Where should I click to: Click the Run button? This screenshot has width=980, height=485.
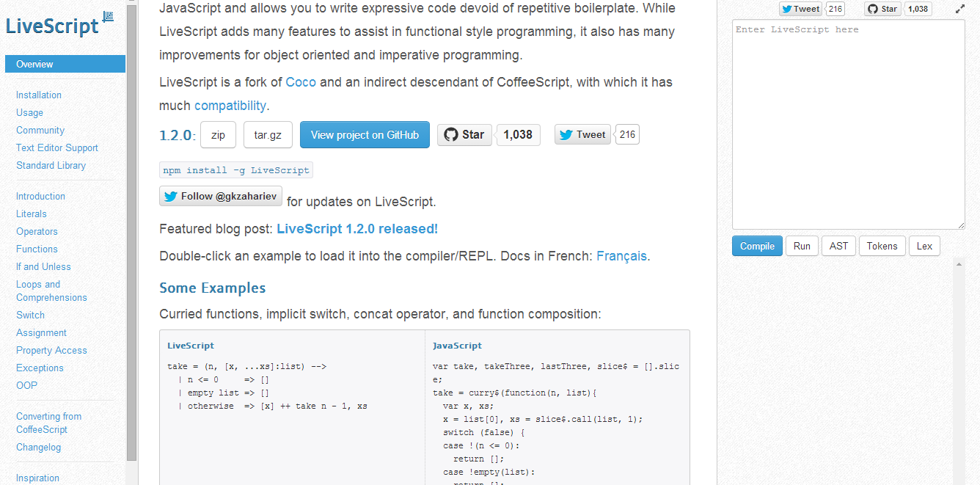coord(802,246)
